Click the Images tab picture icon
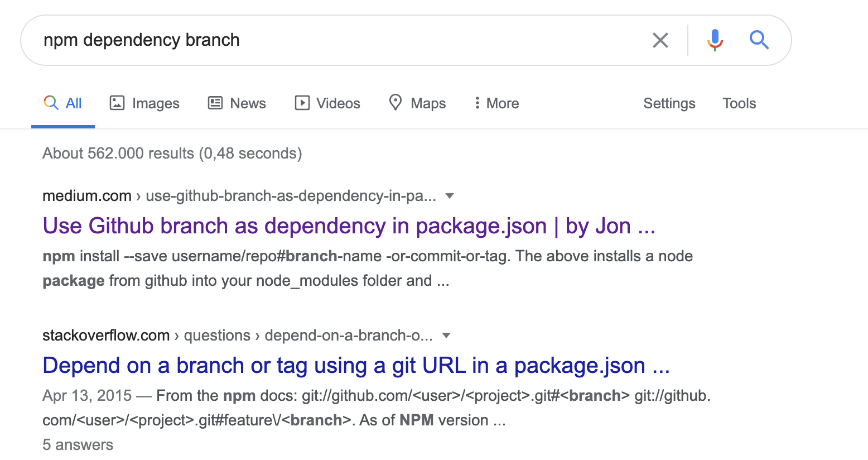 (117, 103)
